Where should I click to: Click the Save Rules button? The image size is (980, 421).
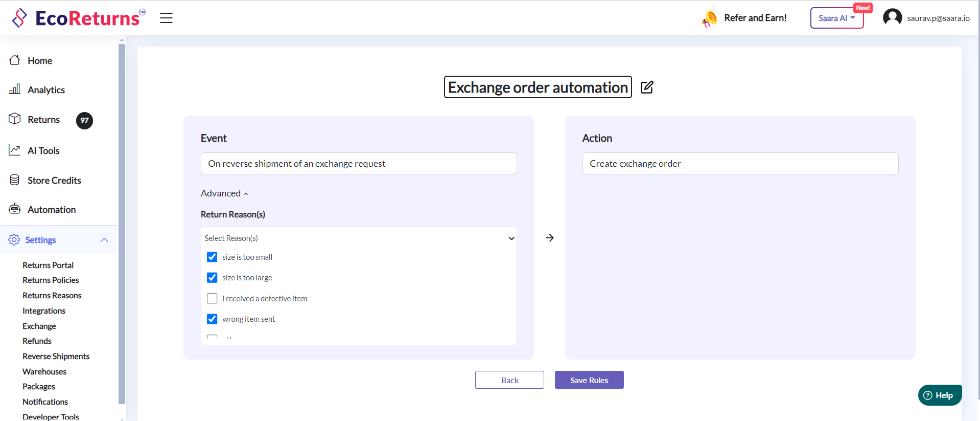tap(589, 380)
